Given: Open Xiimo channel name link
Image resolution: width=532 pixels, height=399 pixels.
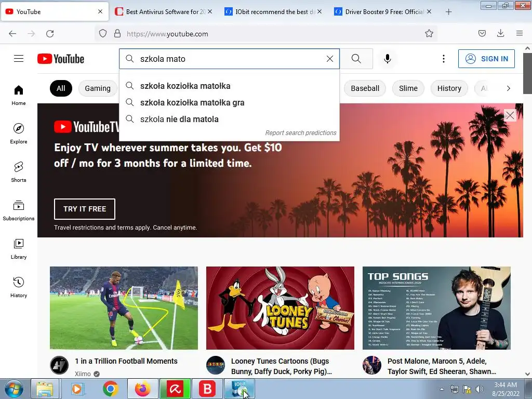Looking at the screenshot, I should click(83, 374).
